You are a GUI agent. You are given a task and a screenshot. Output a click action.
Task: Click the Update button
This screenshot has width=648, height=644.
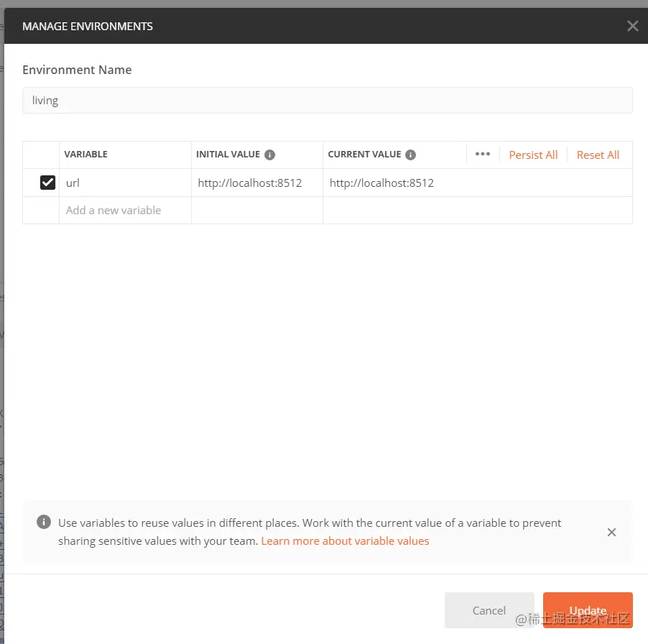[588, 610]
